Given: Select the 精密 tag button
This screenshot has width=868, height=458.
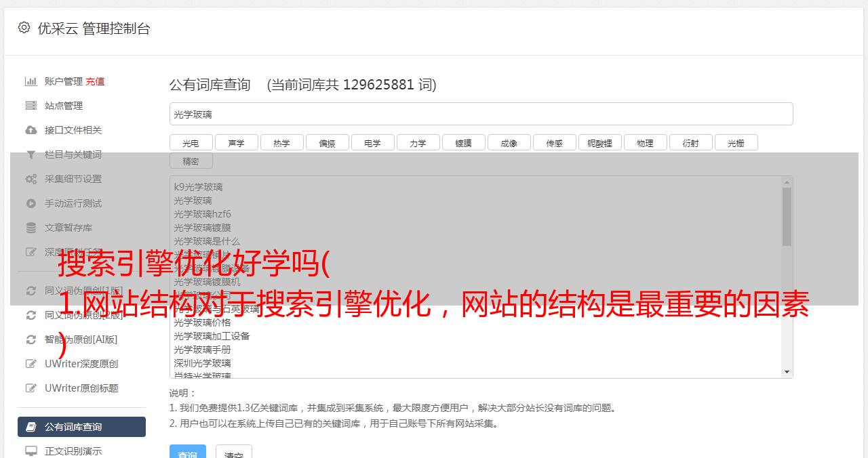Looking at the screenshot, I should [191, 161].
